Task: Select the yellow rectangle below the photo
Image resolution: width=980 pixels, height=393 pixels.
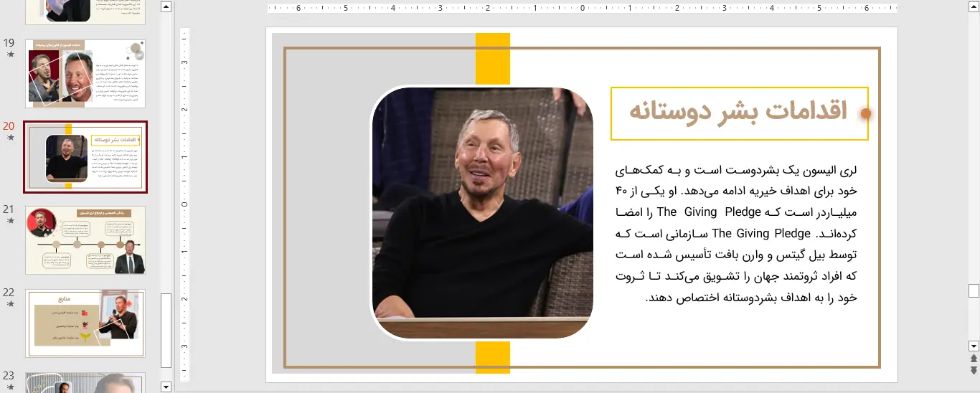Action: pos(493,357)
